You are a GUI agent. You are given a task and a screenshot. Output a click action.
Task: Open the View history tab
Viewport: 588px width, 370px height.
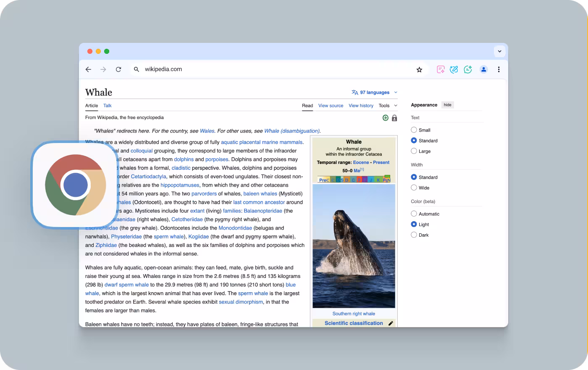click(x=361, y=106)
